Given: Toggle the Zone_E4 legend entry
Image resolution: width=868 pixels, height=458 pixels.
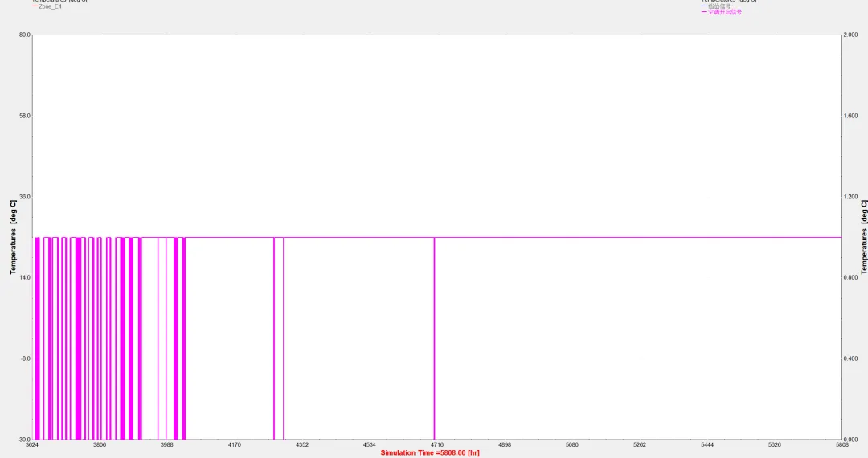Looking at the screenshot, I should point(50,6).
